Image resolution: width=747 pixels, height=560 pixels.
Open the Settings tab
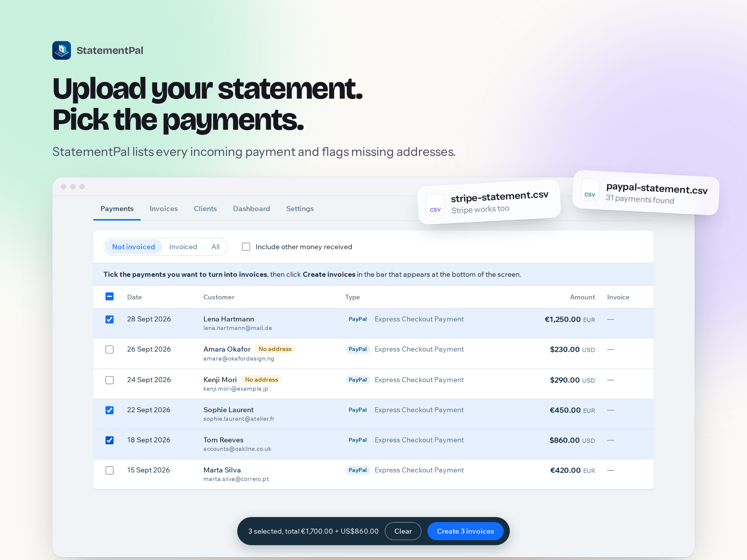(300, 209)
